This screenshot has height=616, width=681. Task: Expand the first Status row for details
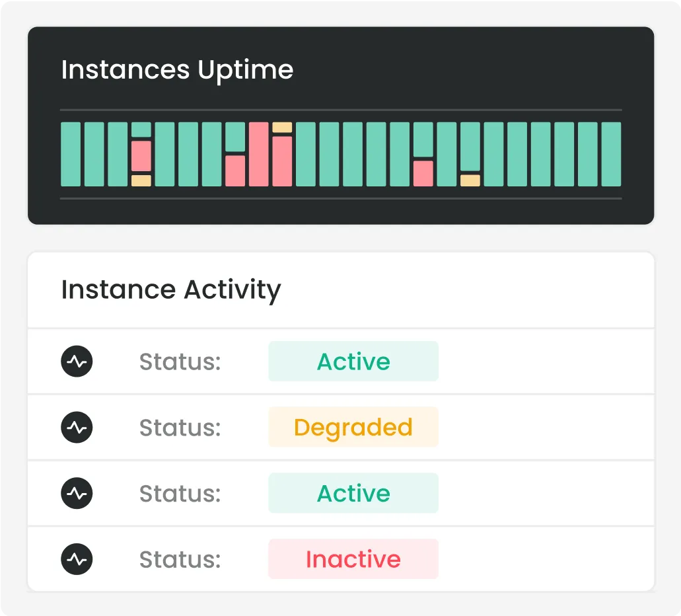click(341, 361)
